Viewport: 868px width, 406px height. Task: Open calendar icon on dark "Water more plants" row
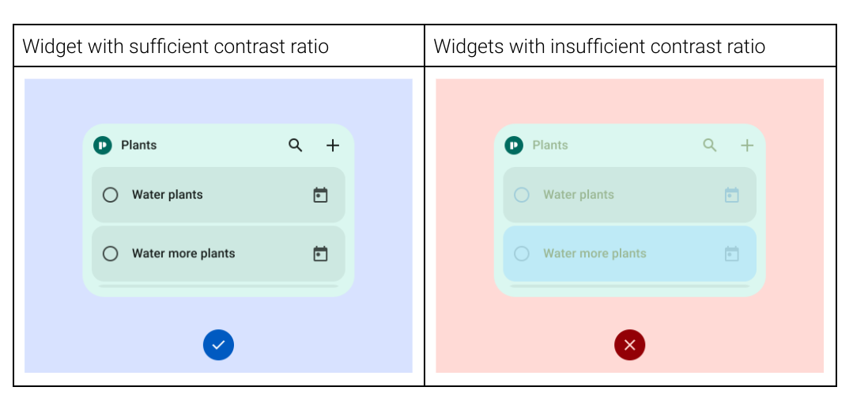pos(320,254)
